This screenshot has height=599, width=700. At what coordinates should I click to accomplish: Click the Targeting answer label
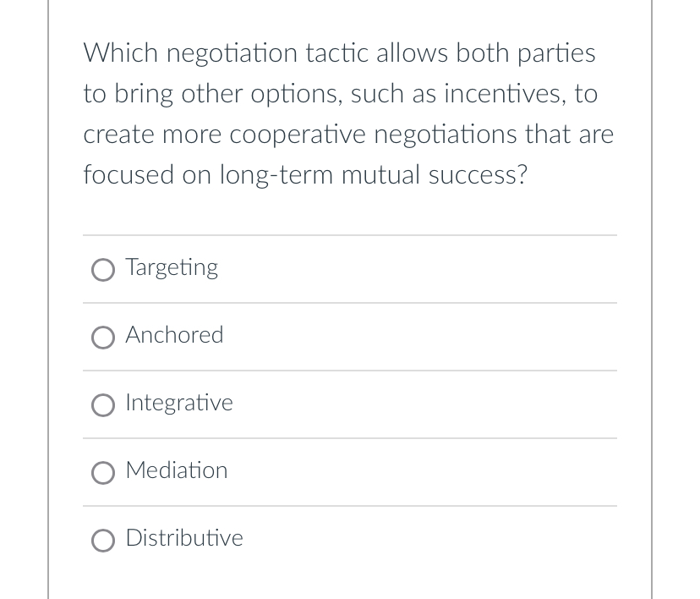tap(172, 267)
